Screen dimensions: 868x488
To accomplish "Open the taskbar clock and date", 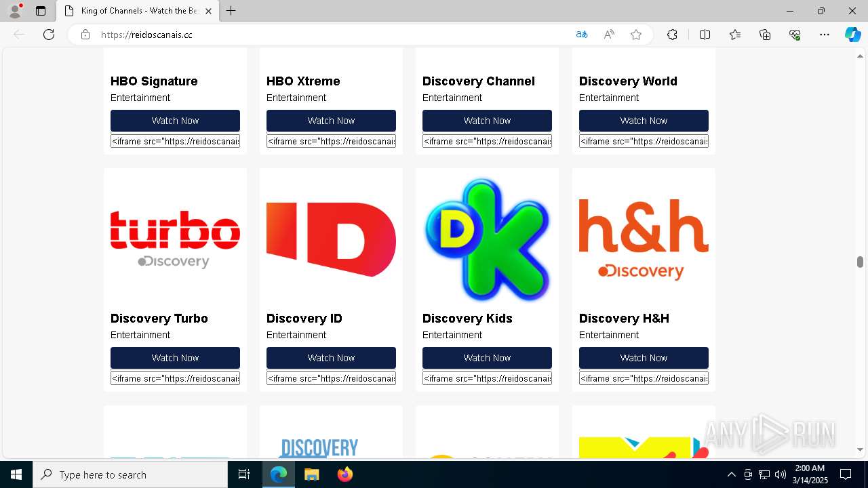I will (810, 474).
